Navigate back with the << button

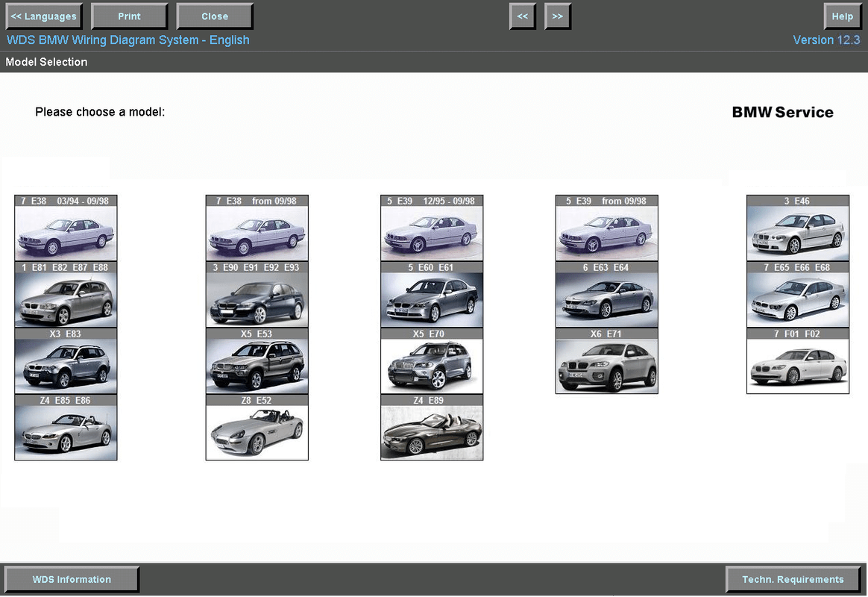(523, 16)
